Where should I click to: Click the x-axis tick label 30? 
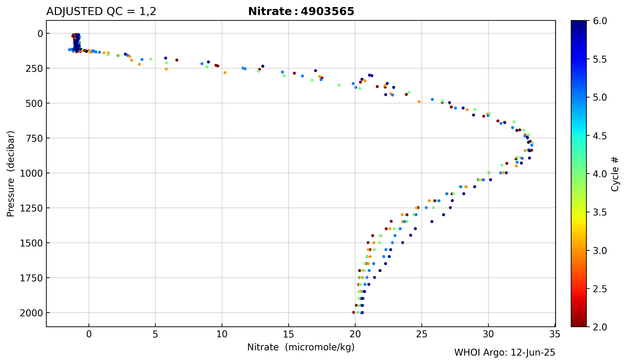(488, 334)
